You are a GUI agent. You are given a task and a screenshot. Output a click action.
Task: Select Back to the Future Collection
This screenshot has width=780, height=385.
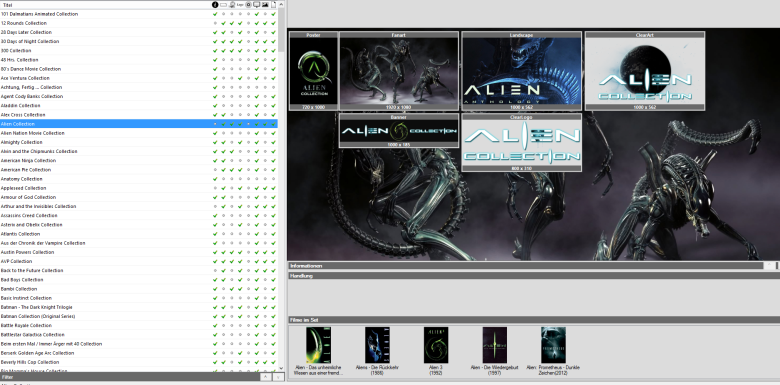pyautogui.click(x=139, y=271)
